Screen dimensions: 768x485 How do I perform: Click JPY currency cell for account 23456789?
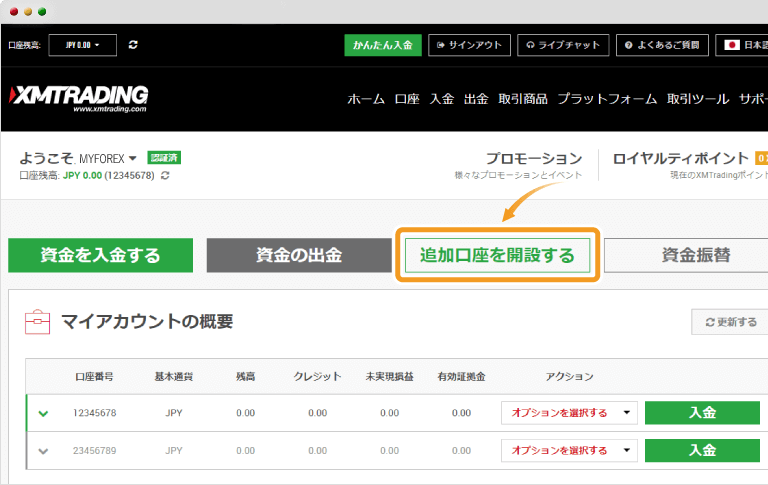tap(174, 451)
